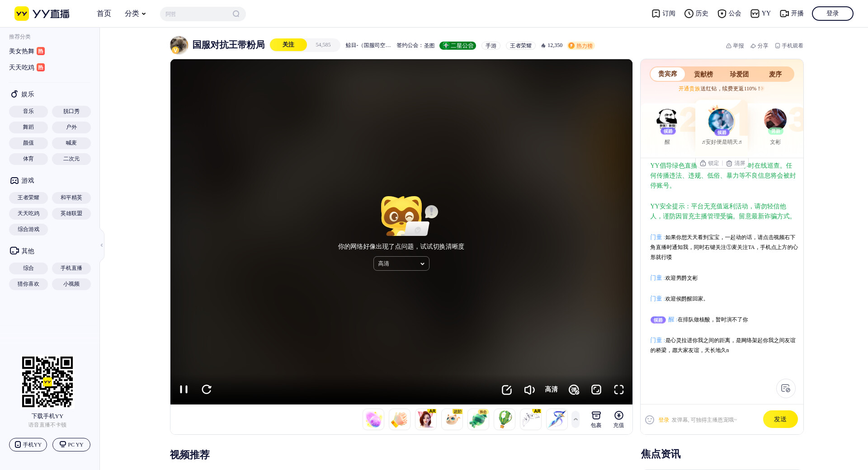This screenshot has width=868, height=470.
Task: Switch to the 珍爱团 tab
Action: (x=739, y=74)
